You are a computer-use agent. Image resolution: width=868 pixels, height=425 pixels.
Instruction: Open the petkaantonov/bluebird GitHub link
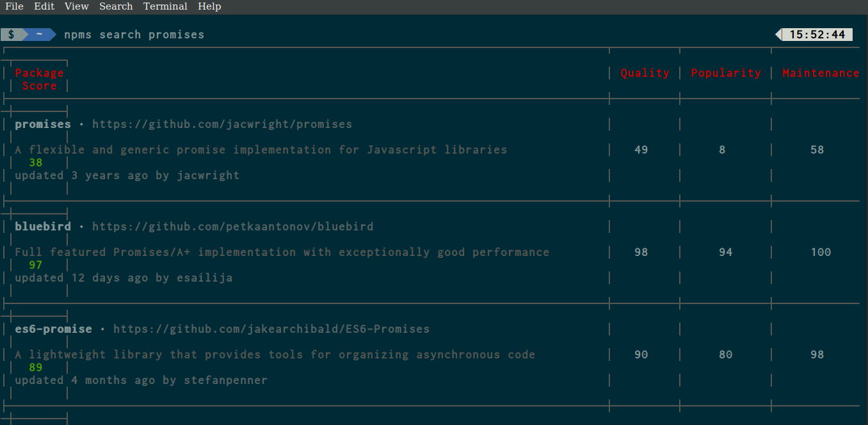pos(232,227)
